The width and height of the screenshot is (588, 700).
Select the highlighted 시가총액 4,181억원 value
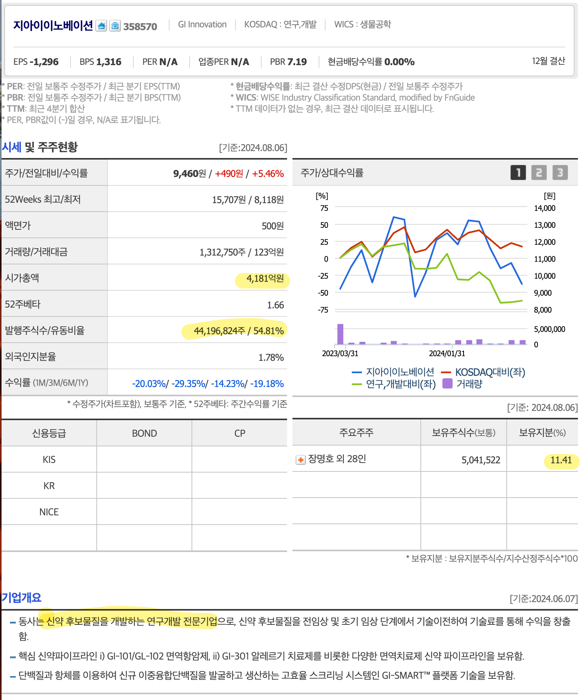pyautogui.click(x=265, y=278)
